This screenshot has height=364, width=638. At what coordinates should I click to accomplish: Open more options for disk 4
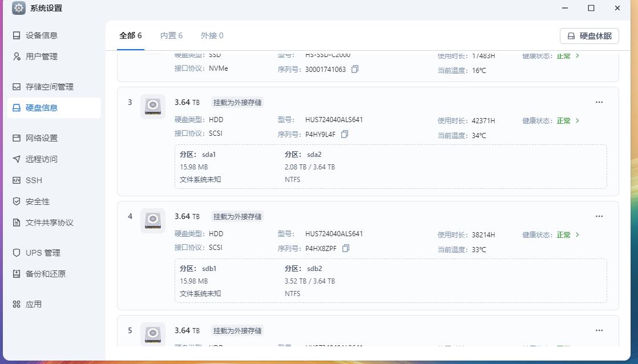pos(599,216)
